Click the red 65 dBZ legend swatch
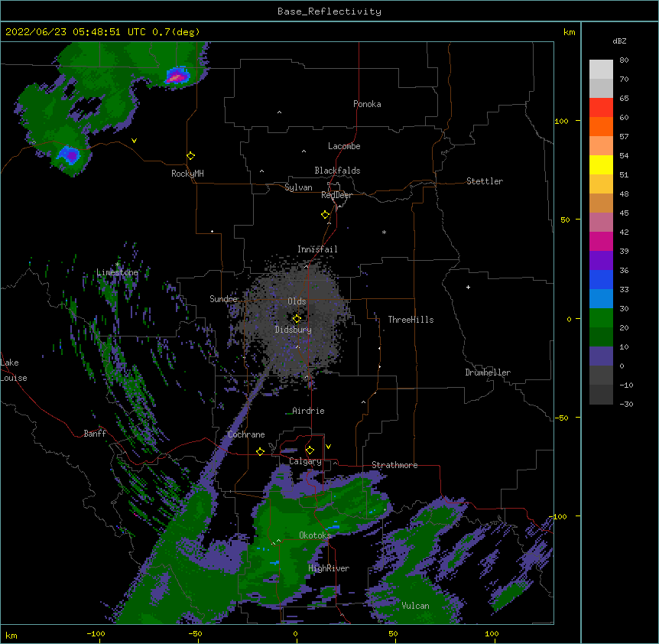Viewport: 659px width, 644px height. [x=601, y=107]
